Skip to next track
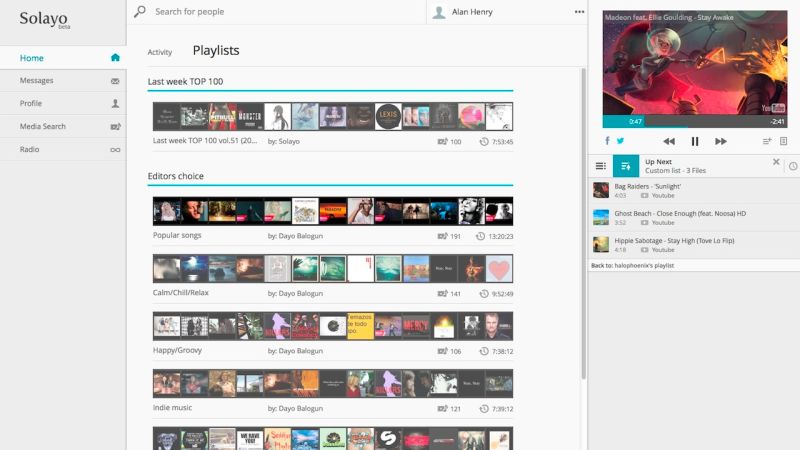Image resolution: width=800 pixels, height=450 pixels. [720, 141]
